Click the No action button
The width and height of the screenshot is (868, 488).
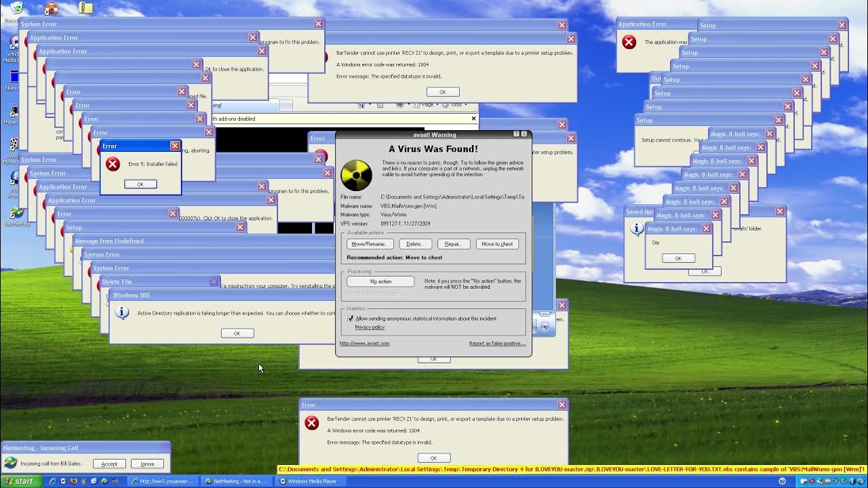click(380, 281)
